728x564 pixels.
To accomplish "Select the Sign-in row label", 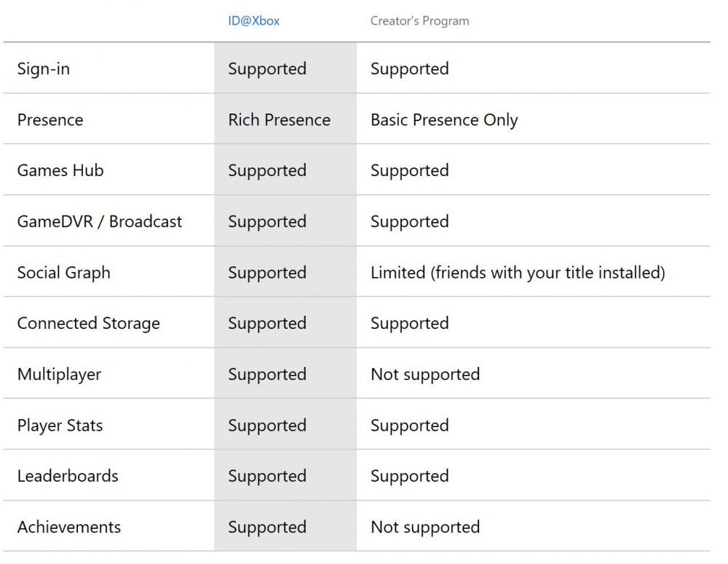I will click(44, 68).
